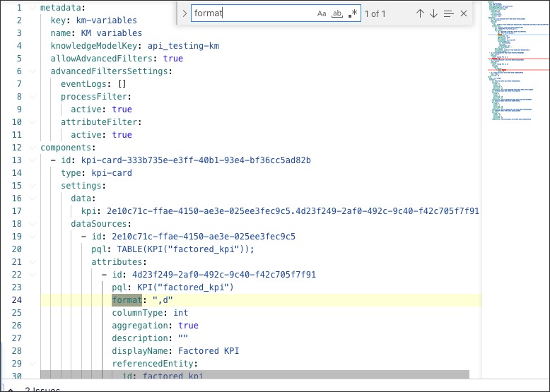Click 'true' aggregation value on line 26
550x392 pixels.
click(188, 326)
